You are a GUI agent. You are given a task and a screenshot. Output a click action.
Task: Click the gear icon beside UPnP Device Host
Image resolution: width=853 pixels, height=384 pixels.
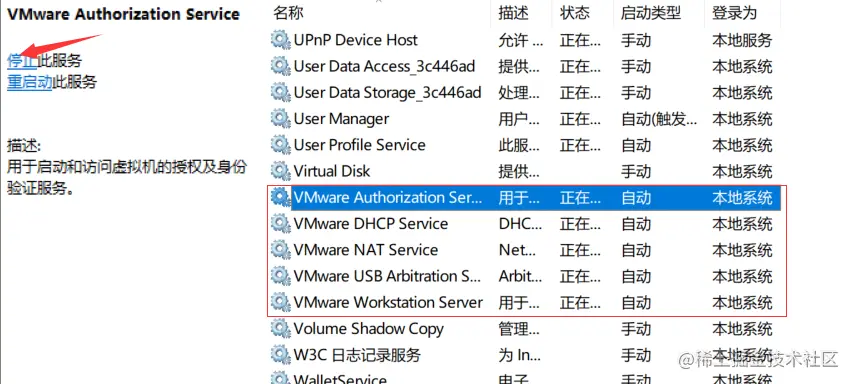coord(280,40)
